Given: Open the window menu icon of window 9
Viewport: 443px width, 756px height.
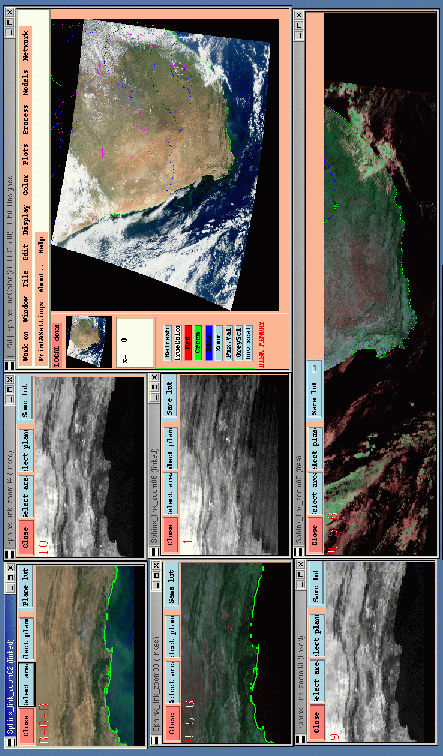Looking at the screenshot, I should click(299, 740).
